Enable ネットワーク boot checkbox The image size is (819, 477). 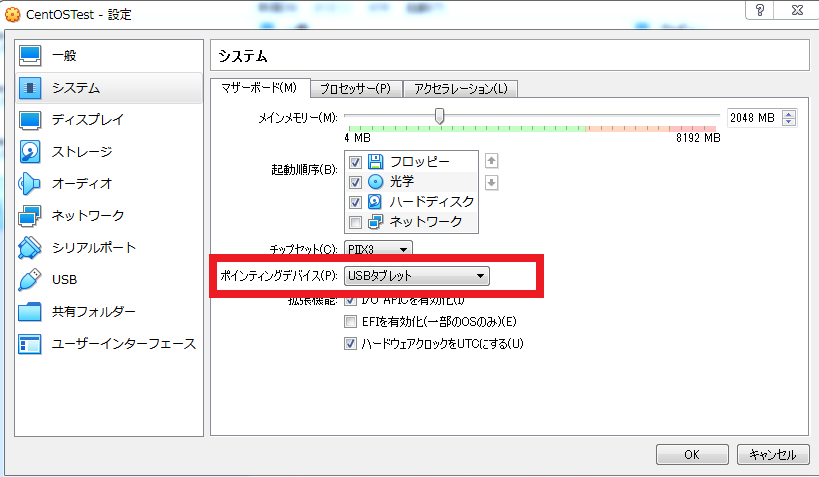355,222
